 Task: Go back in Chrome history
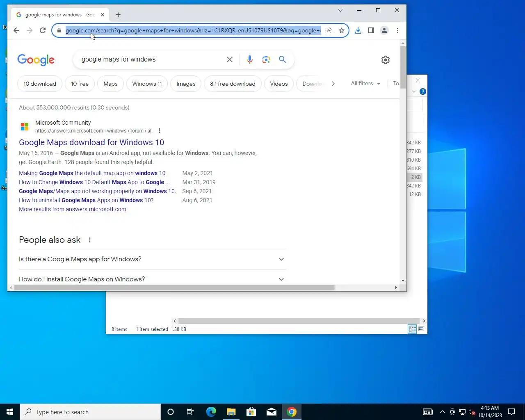16,30
